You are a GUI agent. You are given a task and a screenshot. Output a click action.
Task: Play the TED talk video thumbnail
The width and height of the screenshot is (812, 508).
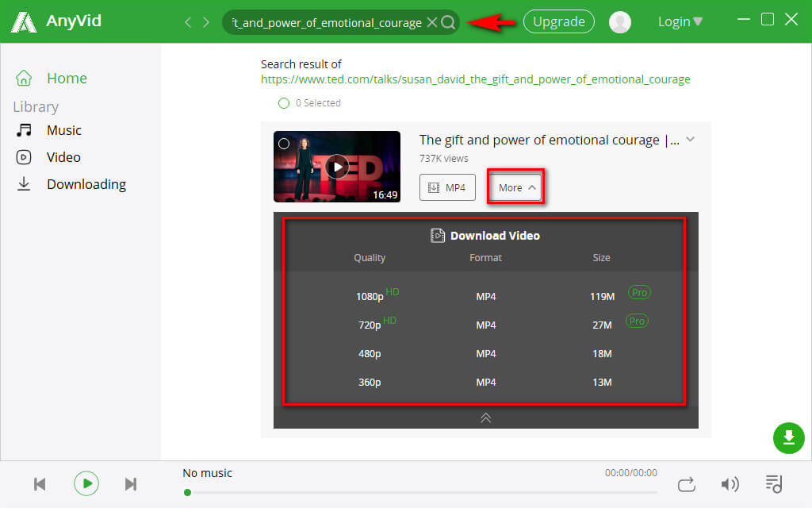pyautogui.click(x=337, y=167)
